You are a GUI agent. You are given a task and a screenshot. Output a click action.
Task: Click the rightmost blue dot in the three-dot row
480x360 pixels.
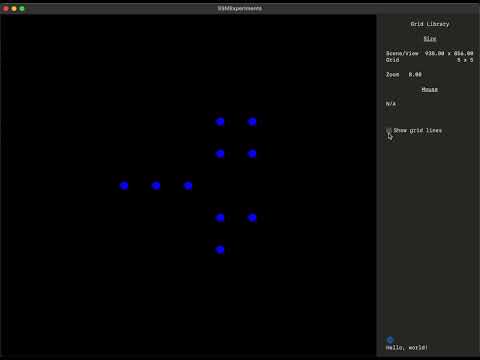pyautogui.click(x=188, y=186)
